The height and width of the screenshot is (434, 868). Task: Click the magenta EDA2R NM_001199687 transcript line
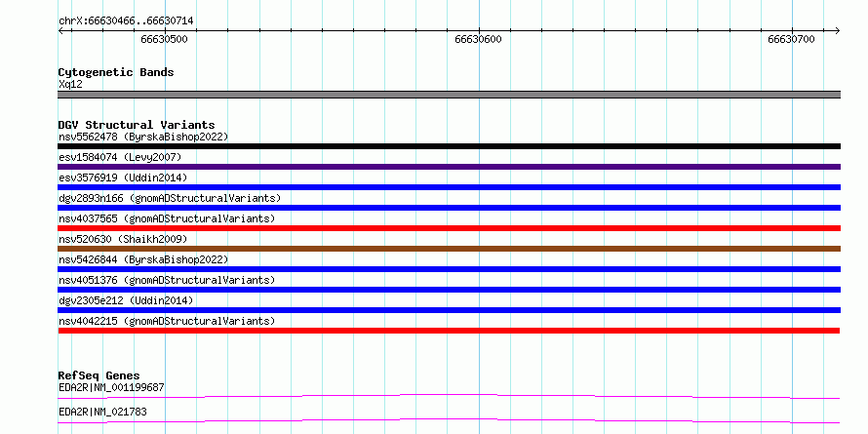(449, 396)
